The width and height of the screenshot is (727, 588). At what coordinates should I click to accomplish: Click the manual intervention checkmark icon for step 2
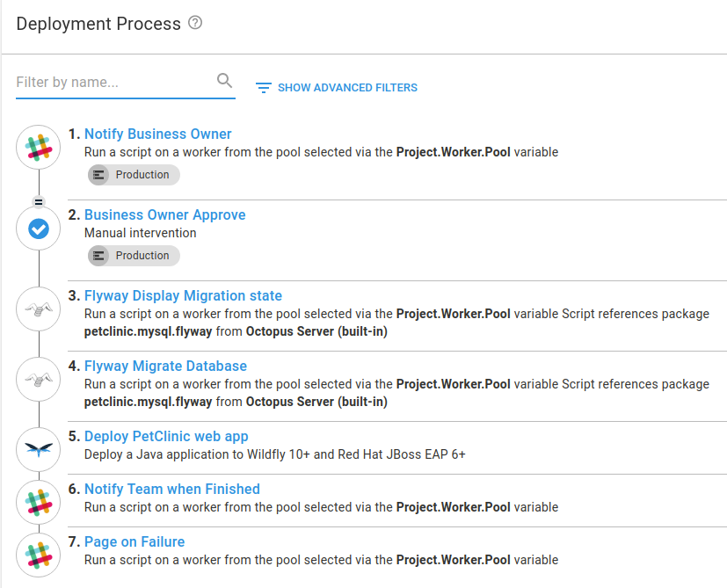click(38, 229)
